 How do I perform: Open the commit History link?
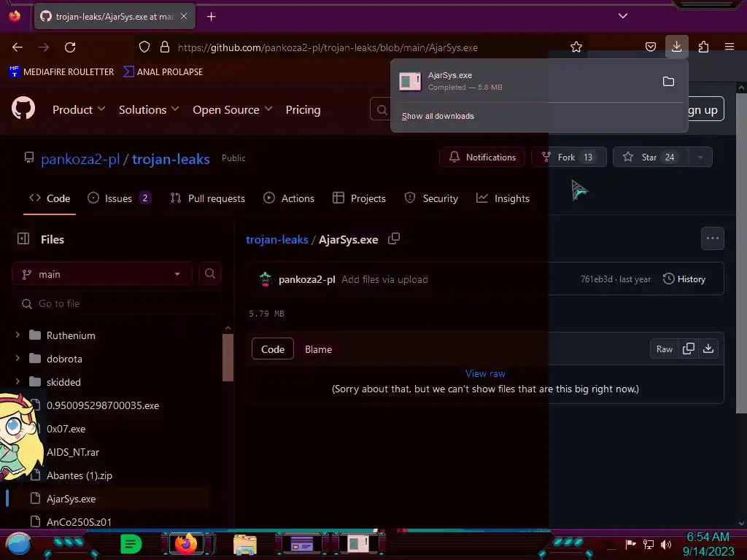pyautogui.click(x=684, y=279)
